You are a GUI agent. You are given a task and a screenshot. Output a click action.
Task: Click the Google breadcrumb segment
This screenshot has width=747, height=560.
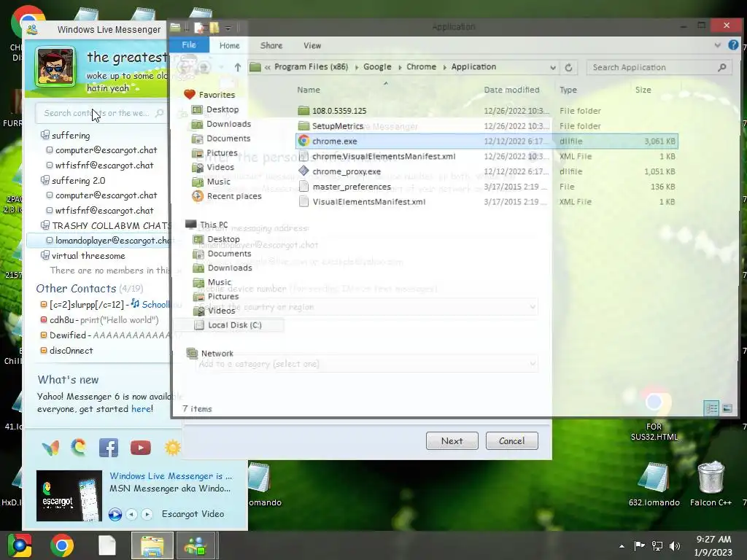click(377, 66)
